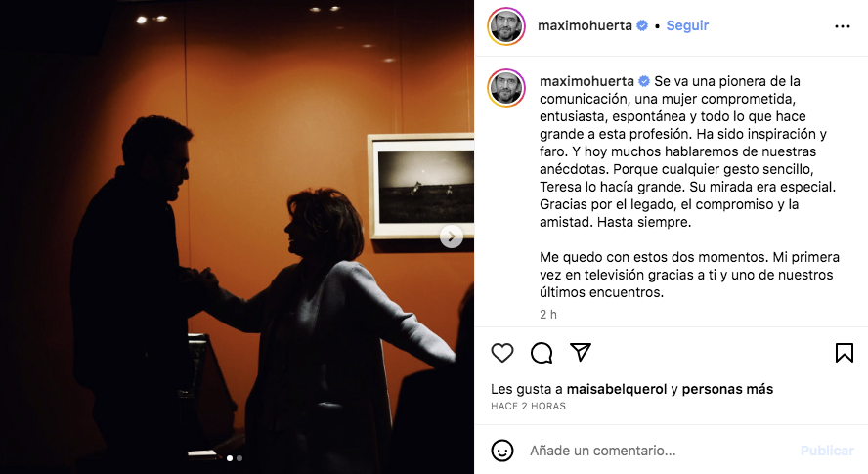Click maximohuerta username in header
868x474 pixels.
(585, 25)
